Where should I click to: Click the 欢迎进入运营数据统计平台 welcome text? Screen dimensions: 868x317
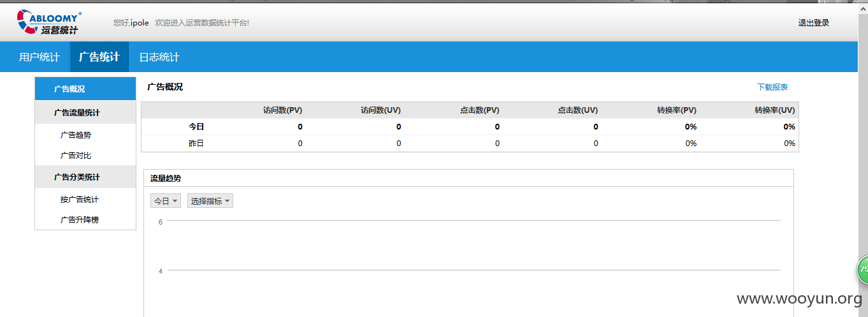pyautogui.click(x=202, y=23)
